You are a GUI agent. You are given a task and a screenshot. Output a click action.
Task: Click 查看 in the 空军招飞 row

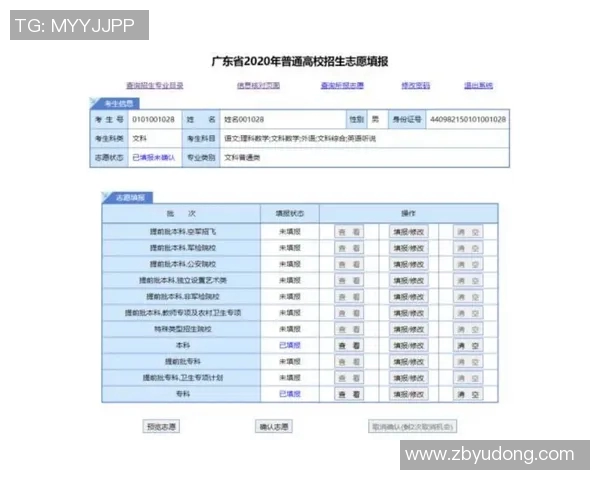349,232
